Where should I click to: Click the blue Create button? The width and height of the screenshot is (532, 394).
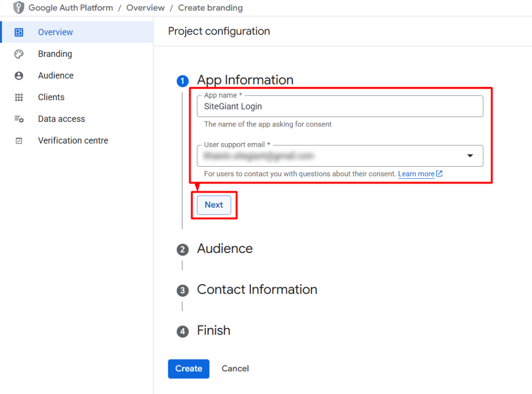pyautogui.click(x=188, y=368)
